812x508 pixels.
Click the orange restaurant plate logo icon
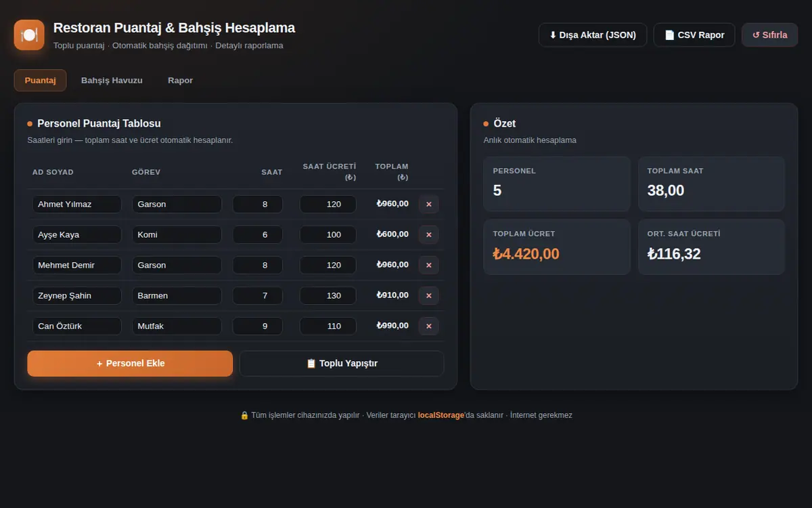pyautogui.click(x=29, y=35)
